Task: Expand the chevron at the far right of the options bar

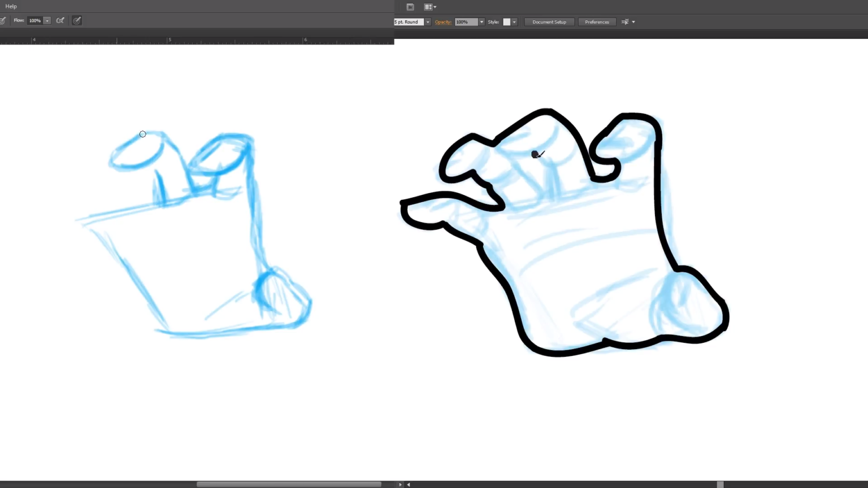Action: [x=633, y=21]
